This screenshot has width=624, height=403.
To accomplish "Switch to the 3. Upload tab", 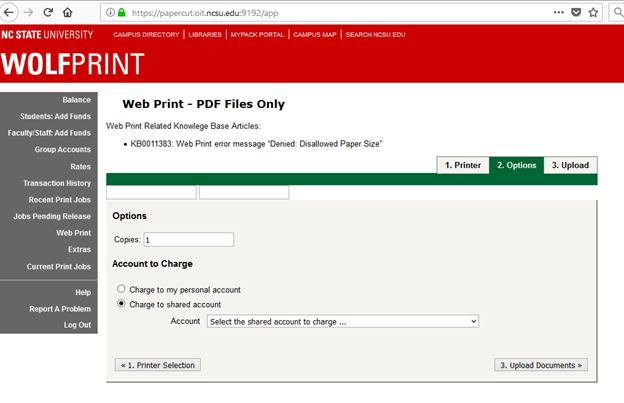I will click(570, 165).
